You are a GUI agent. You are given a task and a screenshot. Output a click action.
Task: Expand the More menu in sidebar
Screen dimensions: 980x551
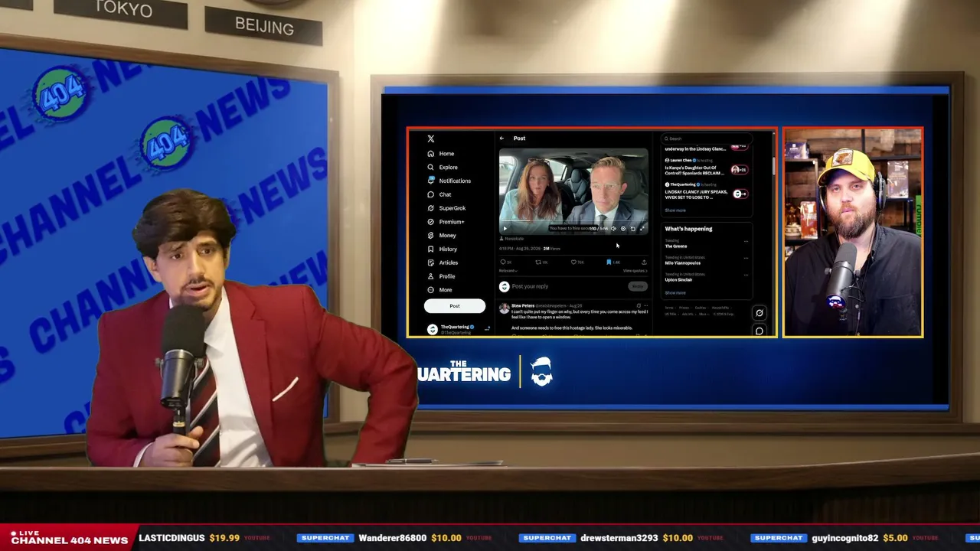(x=439, y=290)
